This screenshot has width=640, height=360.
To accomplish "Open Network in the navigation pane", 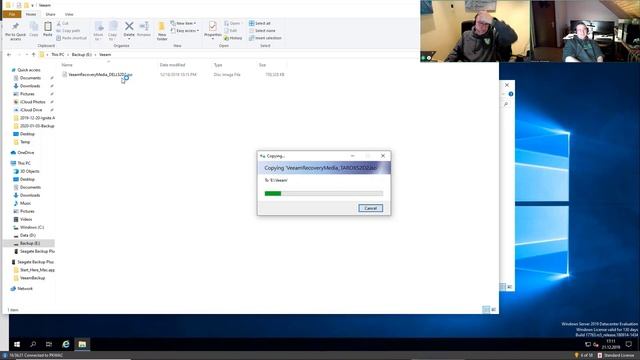I will (25, 289).
